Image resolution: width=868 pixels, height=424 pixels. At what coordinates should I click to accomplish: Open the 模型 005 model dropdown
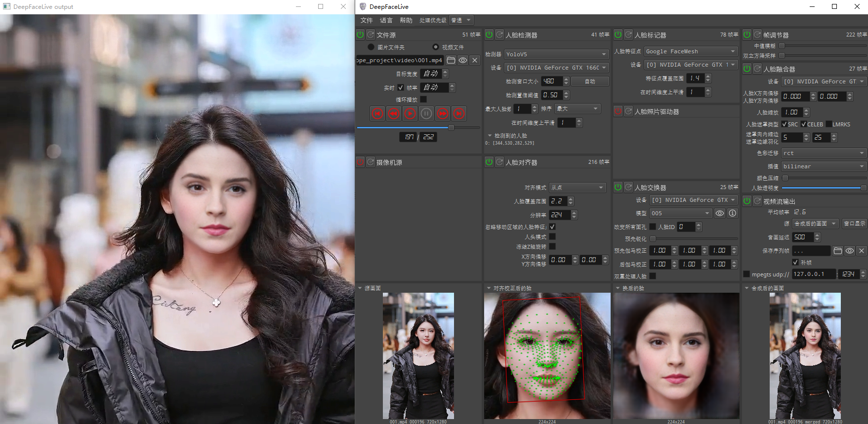tap(680, 213)
